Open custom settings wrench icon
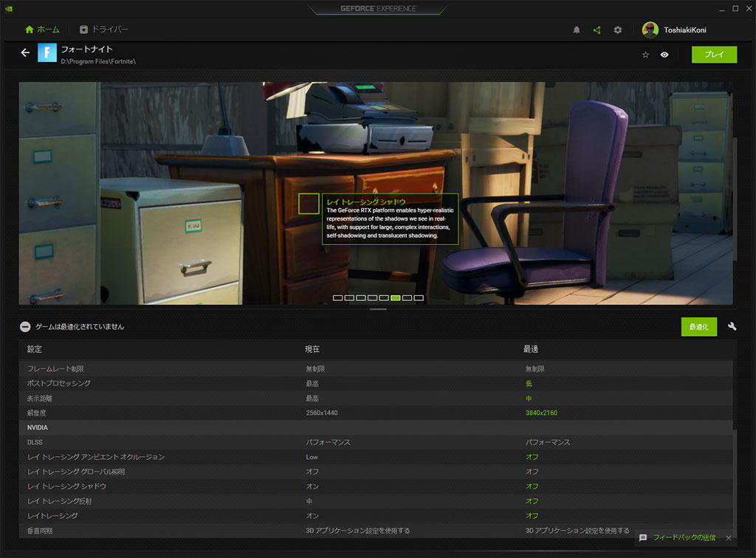 click(x=732, y=326)
